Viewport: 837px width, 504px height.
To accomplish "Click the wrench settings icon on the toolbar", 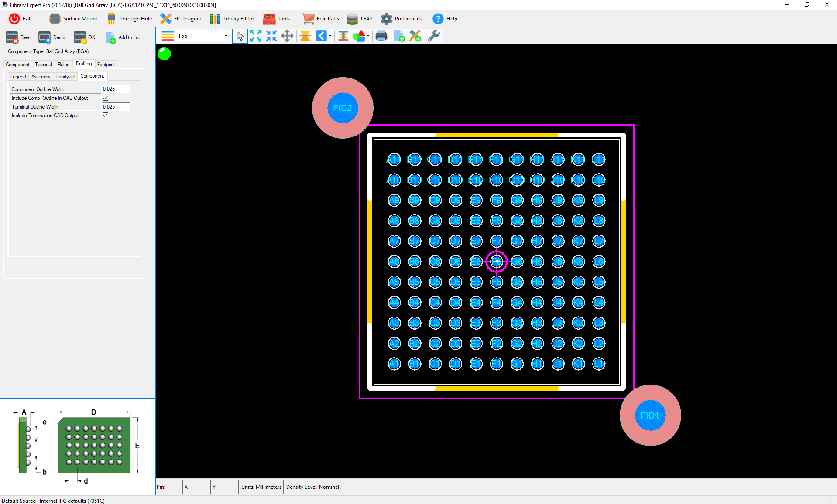I will pos(433,36).
